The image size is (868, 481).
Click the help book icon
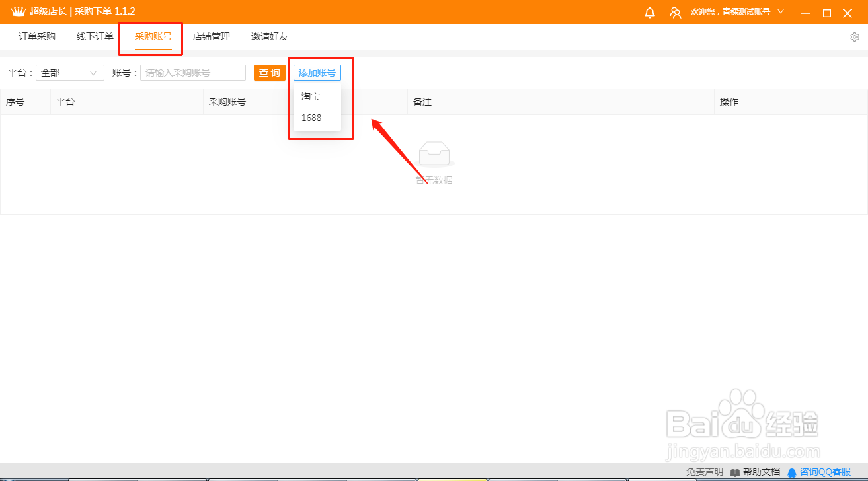click(735, 472)
